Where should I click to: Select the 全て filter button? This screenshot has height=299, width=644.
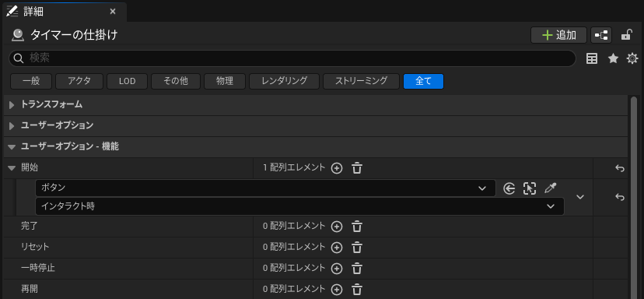[x=423, y=81]
